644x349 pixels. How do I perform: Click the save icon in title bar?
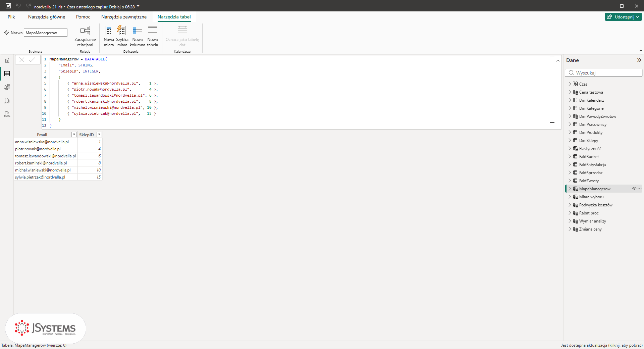click(8, 6)
